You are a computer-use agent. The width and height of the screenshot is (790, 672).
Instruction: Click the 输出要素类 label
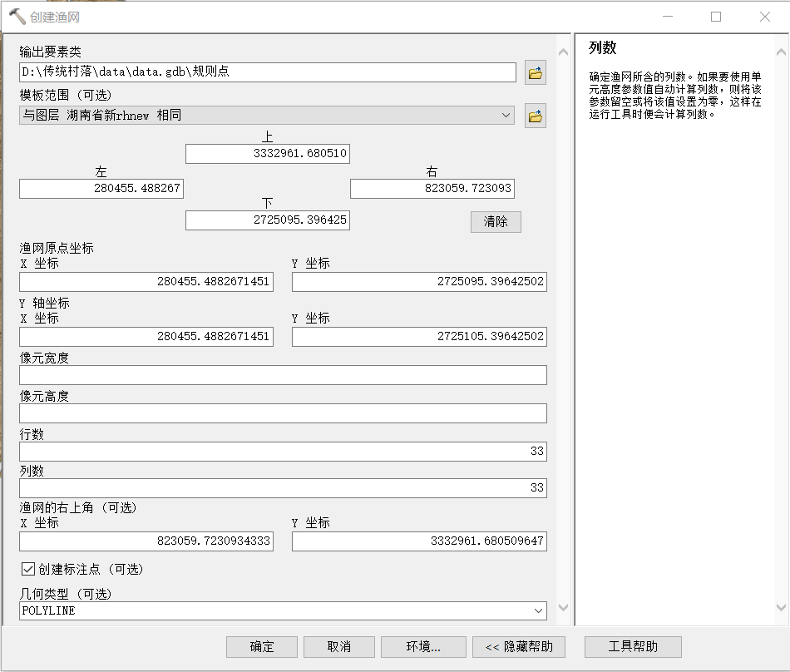51,52
